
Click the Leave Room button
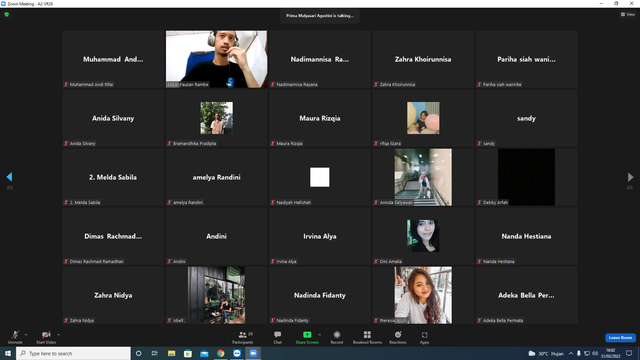pos(620,338)
